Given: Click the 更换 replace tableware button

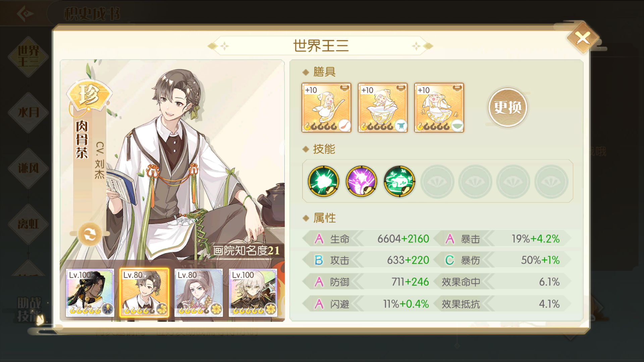Looking at the screenshot, I should (507, 108).
